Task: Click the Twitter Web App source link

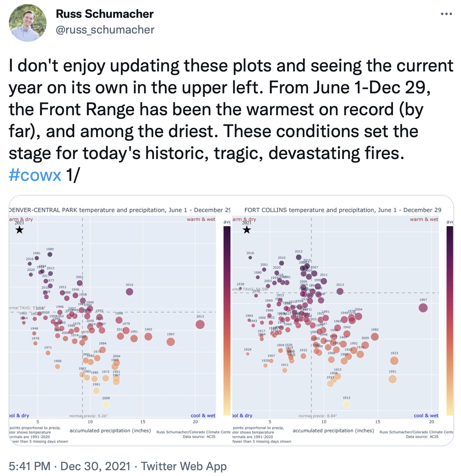Action: [x=184, y=466]
